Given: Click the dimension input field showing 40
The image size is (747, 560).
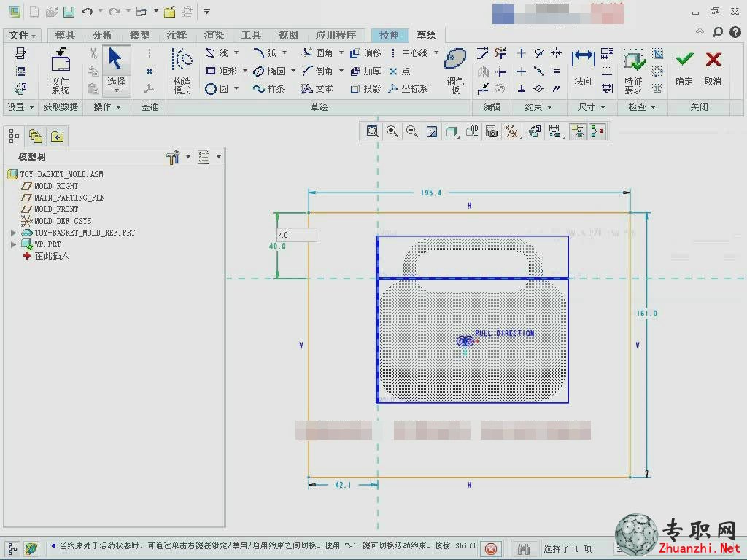Looking at the screenshot, I should click(x=297, y=235).
